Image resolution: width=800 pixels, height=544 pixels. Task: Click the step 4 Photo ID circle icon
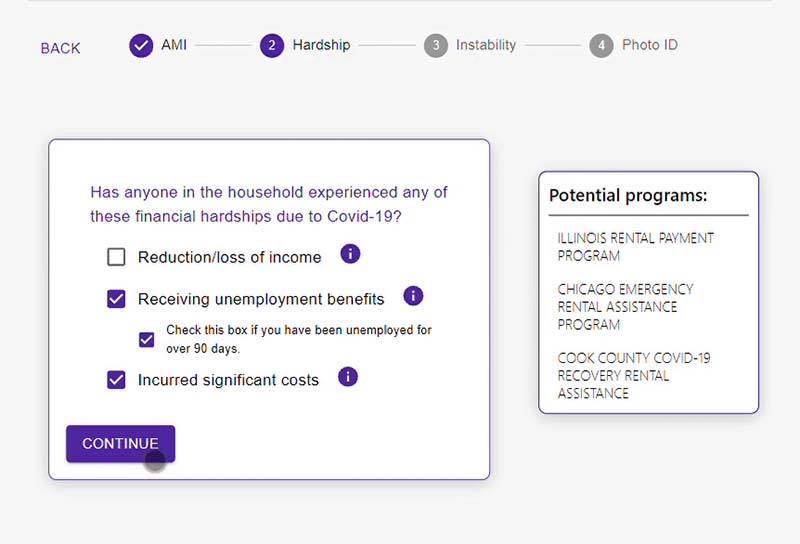click(601, 46)
